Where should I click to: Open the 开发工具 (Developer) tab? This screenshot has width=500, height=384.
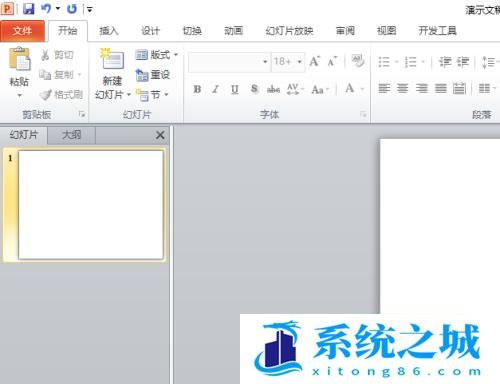click(437, 31)
